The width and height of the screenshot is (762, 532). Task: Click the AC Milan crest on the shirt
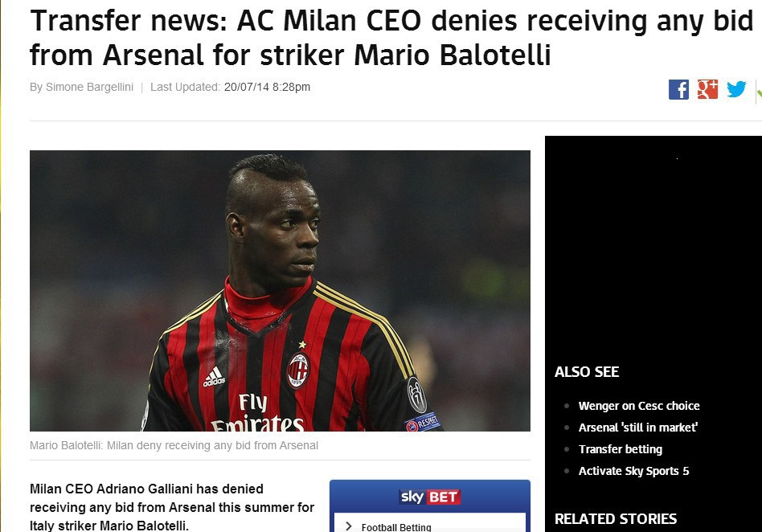point(297,370)
